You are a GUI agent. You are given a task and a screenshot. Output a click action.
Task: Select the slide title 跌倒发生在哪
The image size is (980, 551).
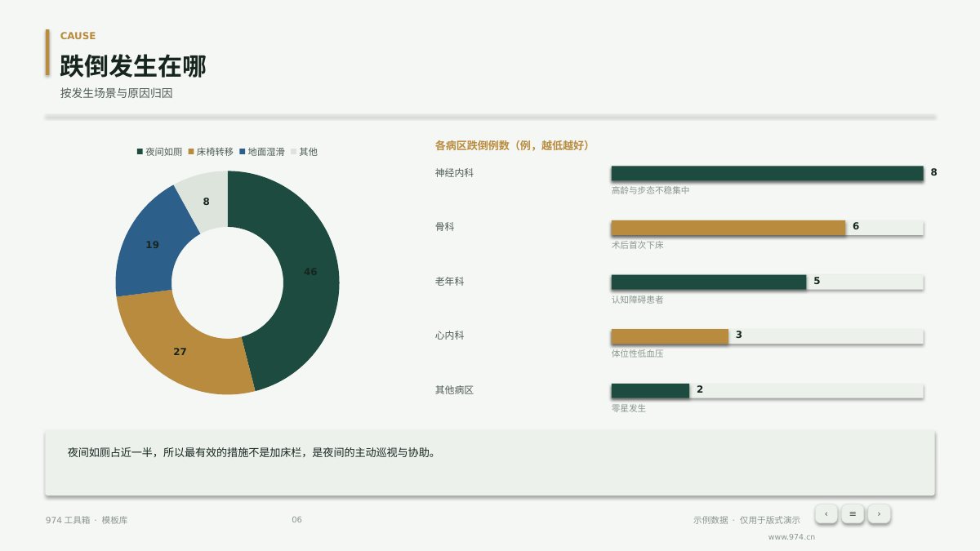coord(133,66)
